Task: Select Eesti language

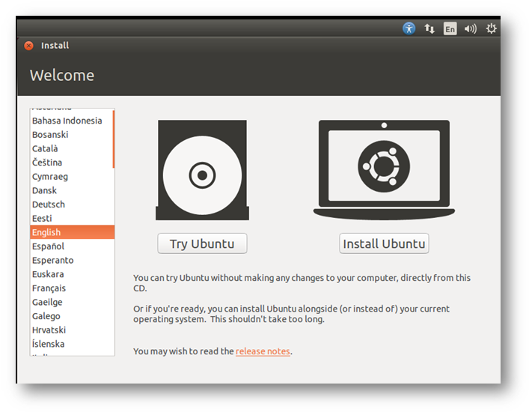Action: 72,218
